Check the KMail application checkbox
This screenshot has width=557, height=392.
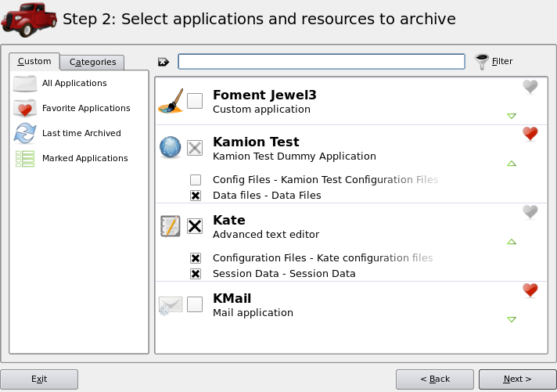[x=195, y=304]
